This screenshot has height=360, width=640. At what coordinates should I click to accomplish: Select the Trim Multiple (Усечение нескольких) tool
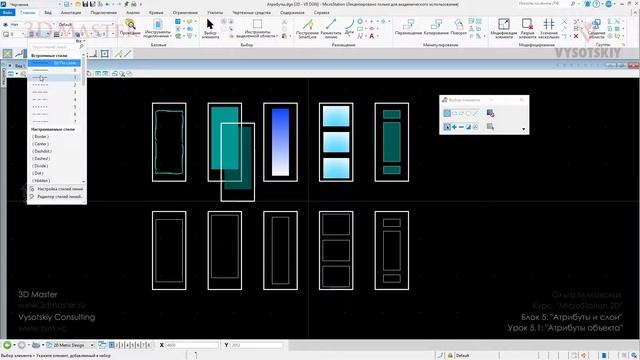point(549,29)
